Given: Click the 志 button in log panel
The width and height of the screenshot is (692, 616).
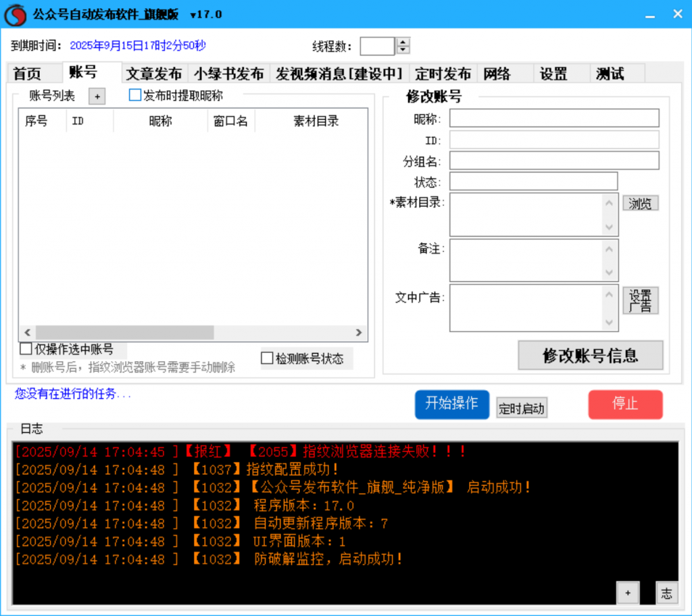Looking at the screenshot, I should pos(666,593).
